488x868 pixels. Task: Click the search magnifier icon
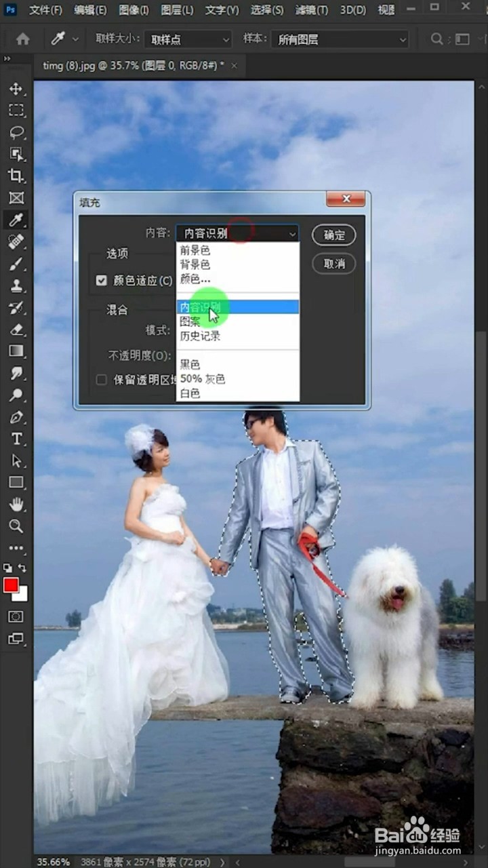pos(438,39)
